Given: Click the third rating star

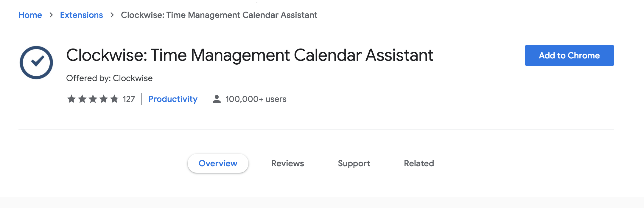Looking at the screenshot, I should [93, 99].
